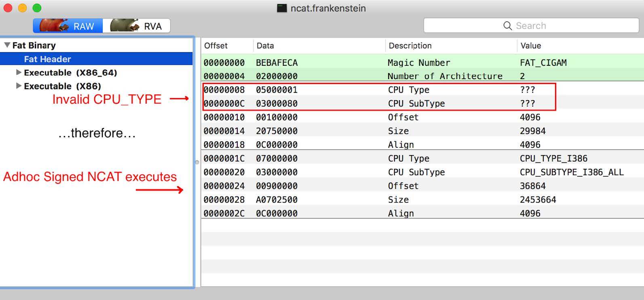The height and width of the screenshot is (300, 644).
Task: Select offset 00000020 cell
Action: click(224, 172)
